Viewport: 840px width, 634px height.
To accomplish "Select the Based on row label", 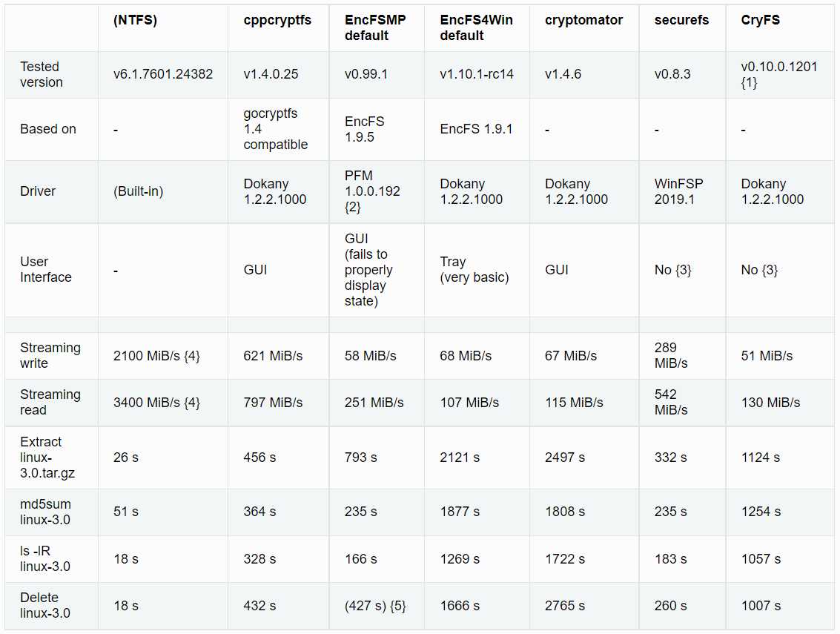I will 48,129.
